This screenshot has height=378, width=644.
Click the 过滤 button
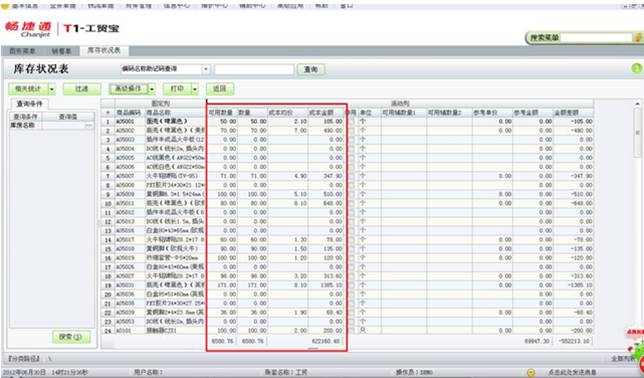click(x=82, y=89)
